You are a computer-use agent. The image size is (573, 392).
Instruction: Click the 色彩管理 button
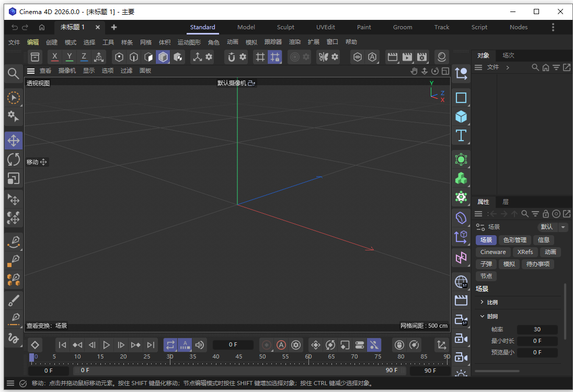515,240
